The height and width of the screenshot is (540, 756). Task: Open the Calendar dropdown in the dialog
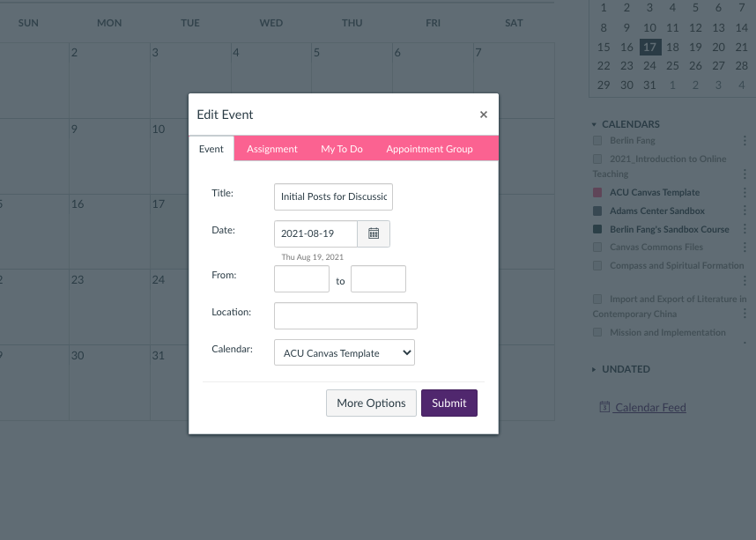(345, 352)
